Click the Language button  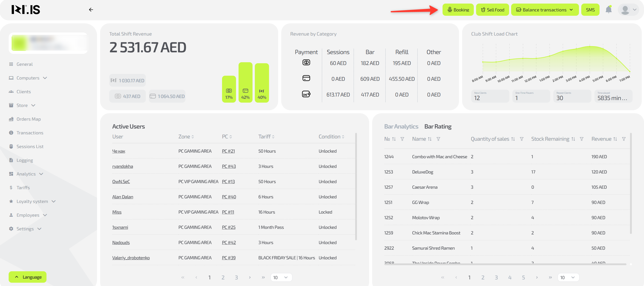[x=28, y=277]
